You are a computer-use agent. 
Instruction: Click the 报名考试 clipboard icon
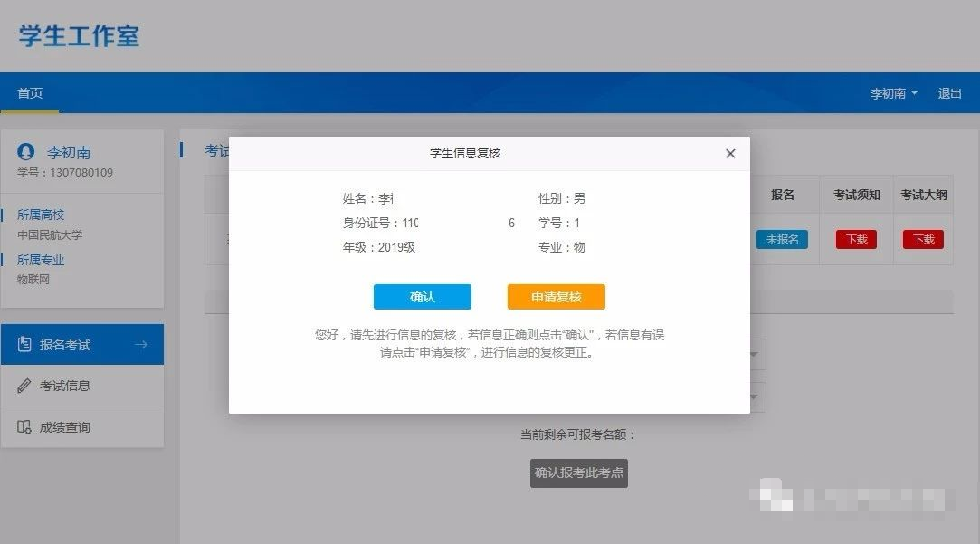tap(24, 345)
